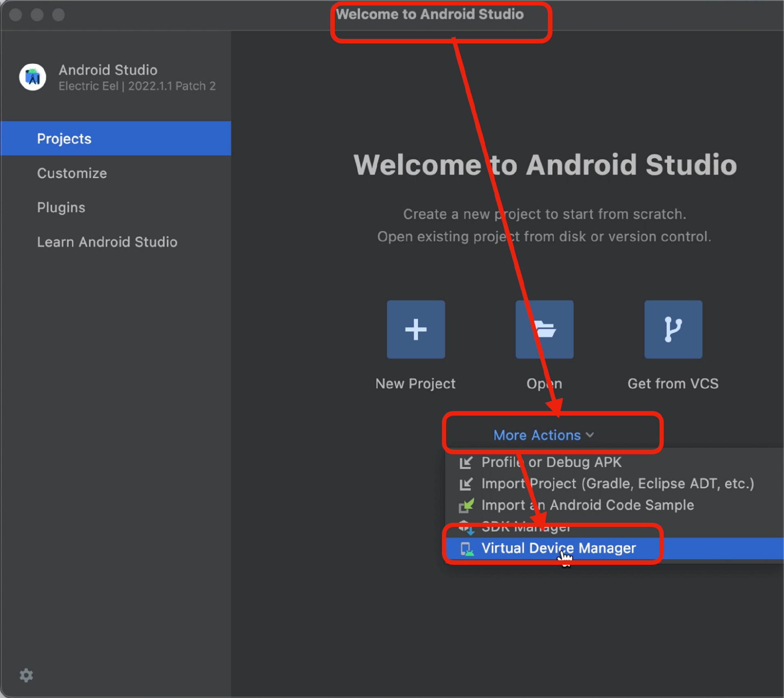Click the Get from VCS branch icon
Image resolution: width=784 pixels, height=698 pixels.
(x=673, y=329)
